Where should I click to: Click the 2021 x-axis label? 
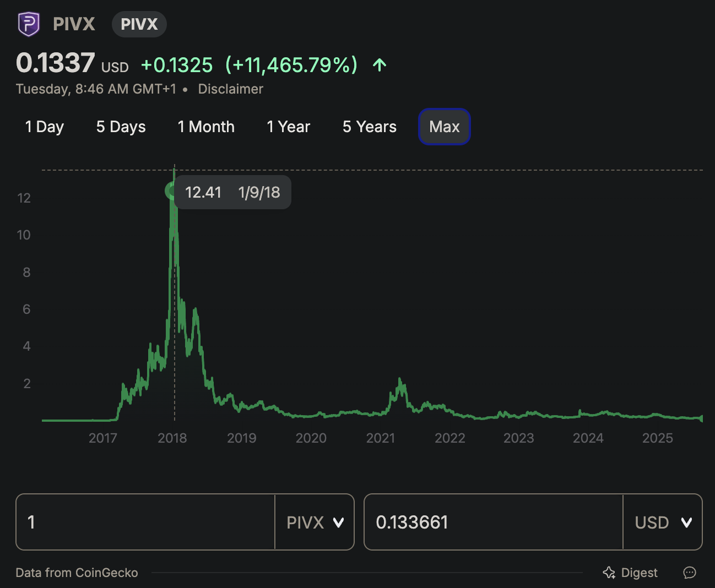click(x=381, y=438)
